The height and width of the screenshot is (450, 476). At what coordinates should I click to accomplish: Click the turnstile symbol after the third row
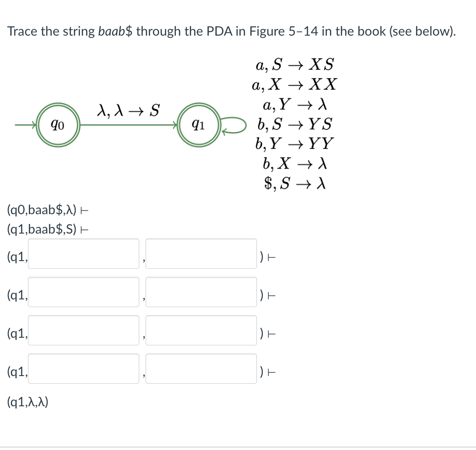tap(270, 331)
